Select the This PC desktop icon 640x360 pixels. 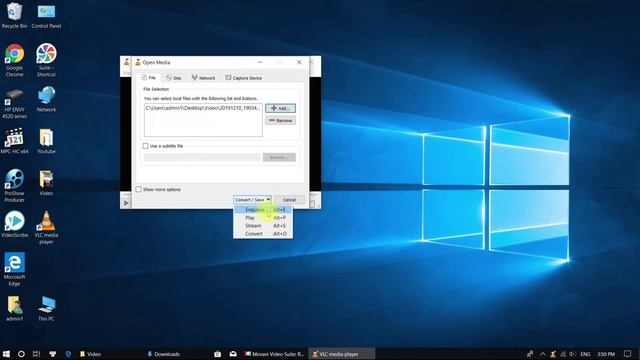click(x=46, y=308)
